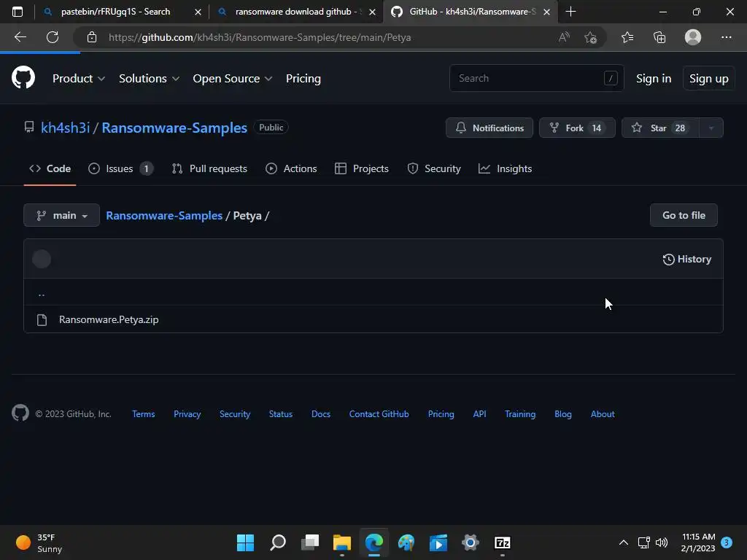
Task: Open the Security repo tab
Action: tap(434, 168)
